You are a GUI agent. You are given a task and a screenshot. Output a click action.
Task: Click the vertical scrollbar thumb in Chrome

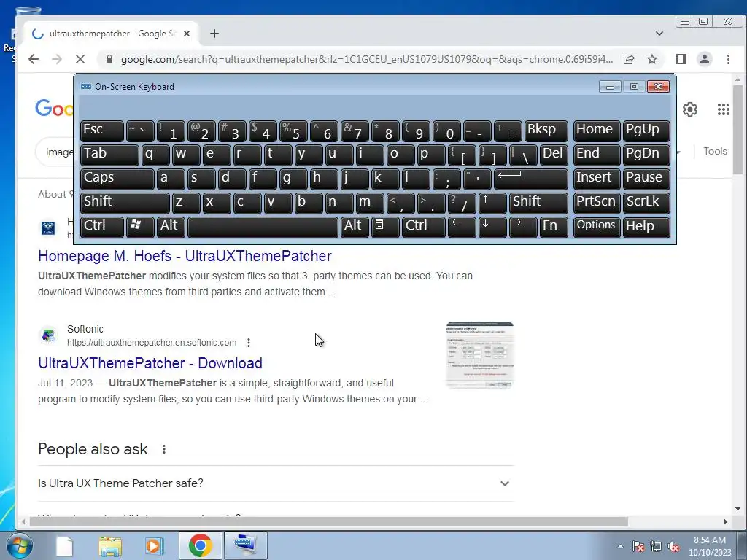[x=738, y=130]
